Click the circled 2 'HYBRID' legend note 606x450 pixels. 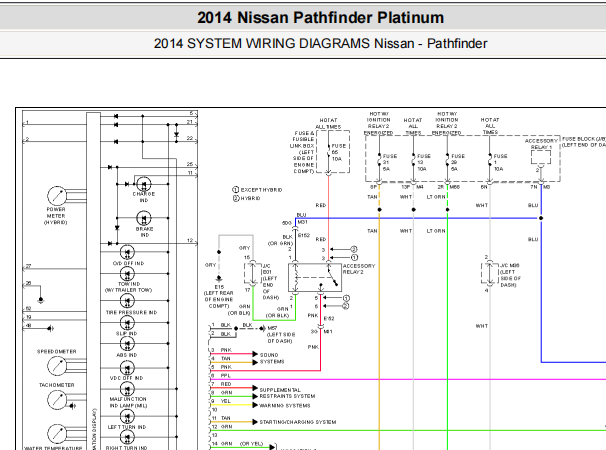[247, 198]
